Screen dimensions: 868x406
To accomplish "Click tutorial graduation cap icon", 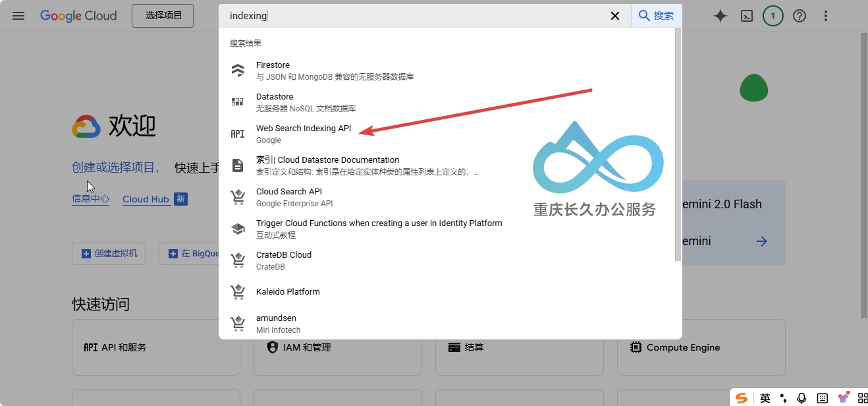I will click(x=238, y=229).
